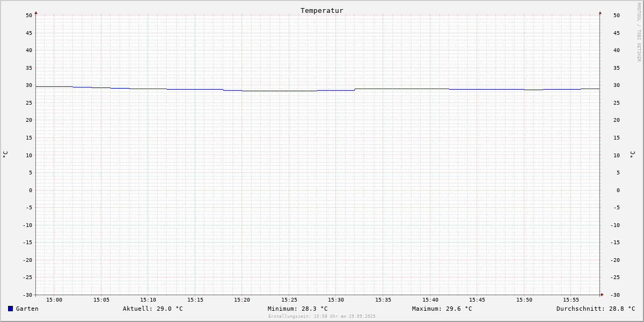Click the 15:50 time axis label
This screenshot has width=644, height=322.
524,300
